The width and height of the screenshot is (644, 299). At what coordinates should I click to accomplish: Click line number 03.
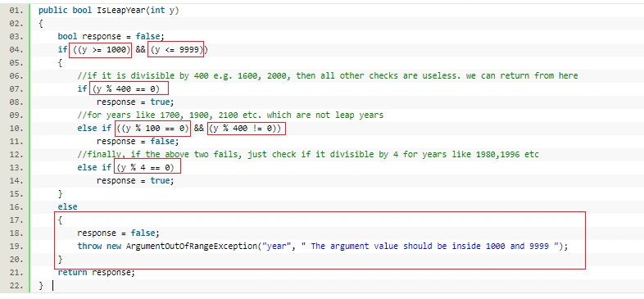(16, 37)
